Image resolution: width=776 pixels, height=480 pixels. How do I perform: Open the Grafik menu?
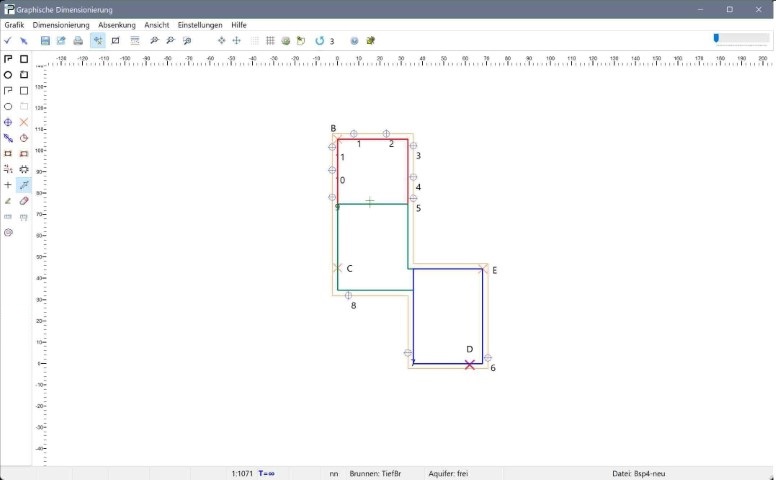(14, 25)
